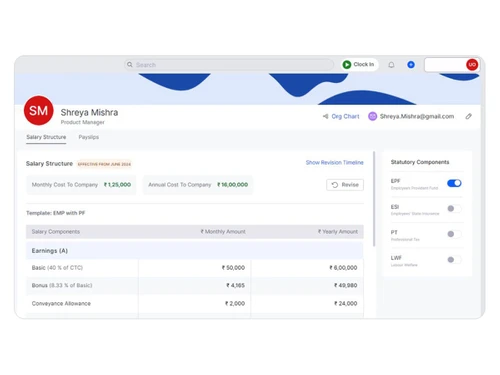The width and height of the screenshot is (500, 375).
Task: Click the Salary Components column header
Action: tap(56, 232)
